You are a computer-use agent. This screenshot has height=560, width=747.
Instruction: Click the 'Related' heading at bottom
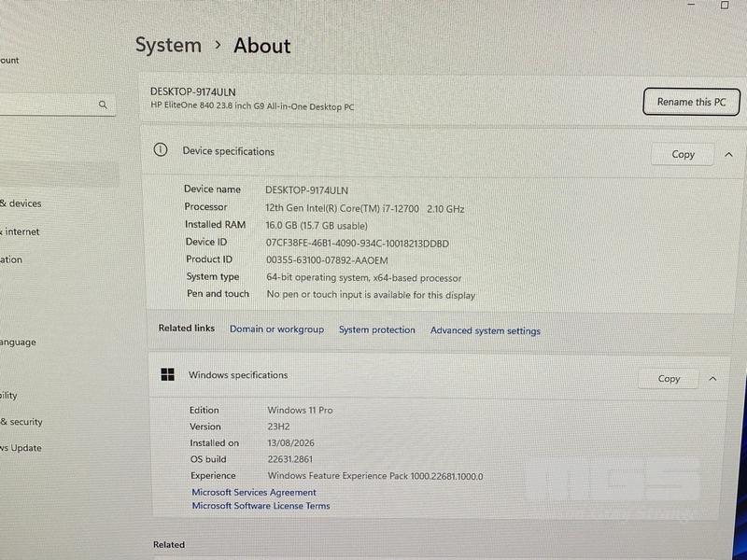(169, 544)
